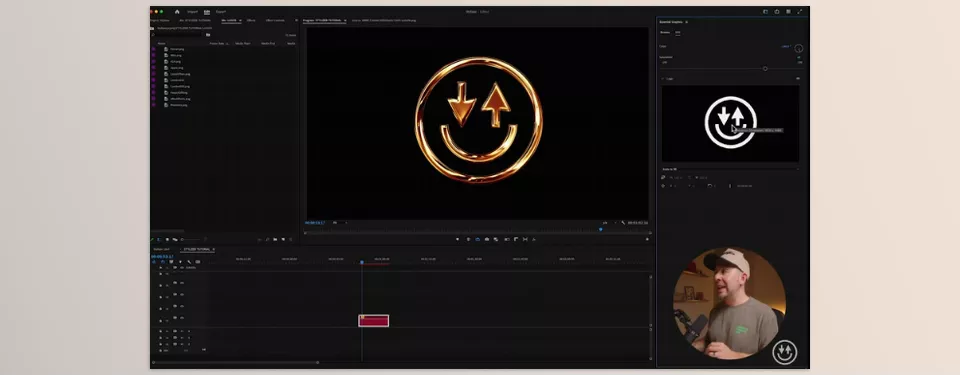Switch Project panel to List View

[x=159, y=240]
